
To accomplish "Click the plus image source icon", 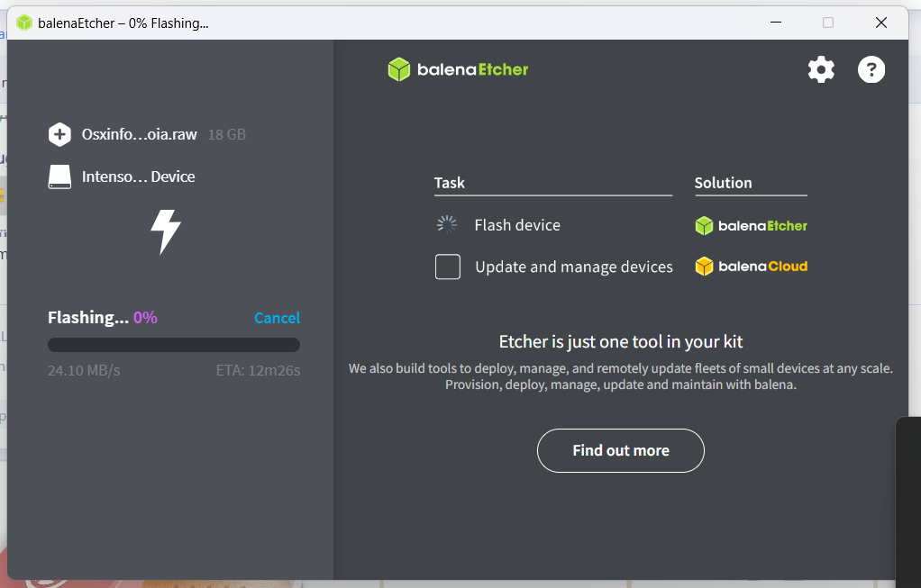I will [x=59, y=135].
